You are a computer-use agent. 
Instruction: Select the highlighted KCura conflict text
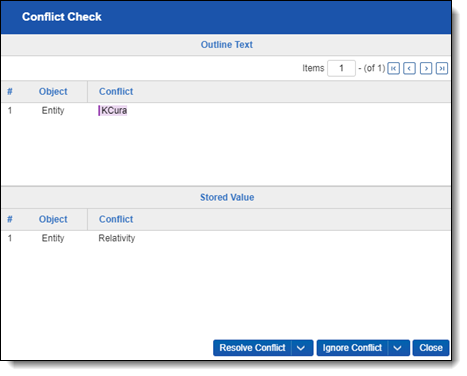[113, 110]
